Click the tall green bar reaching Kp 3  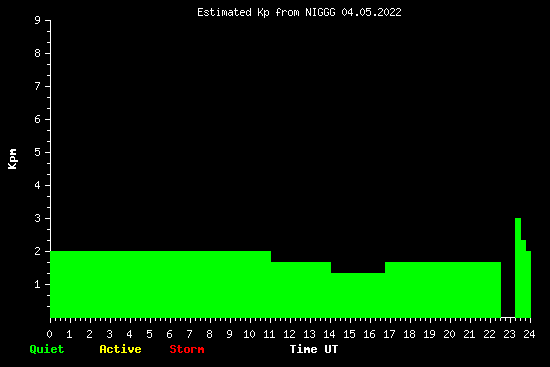pos(518,268)
